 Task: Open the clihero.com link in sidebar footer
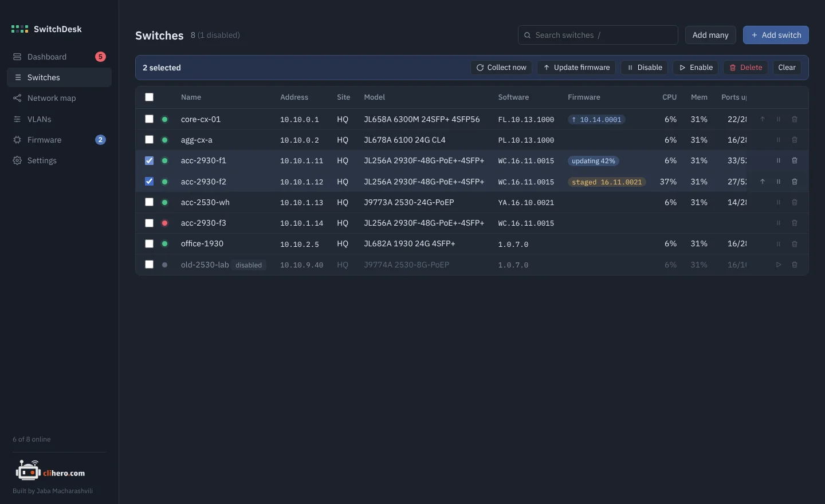(x=50, y=471)
